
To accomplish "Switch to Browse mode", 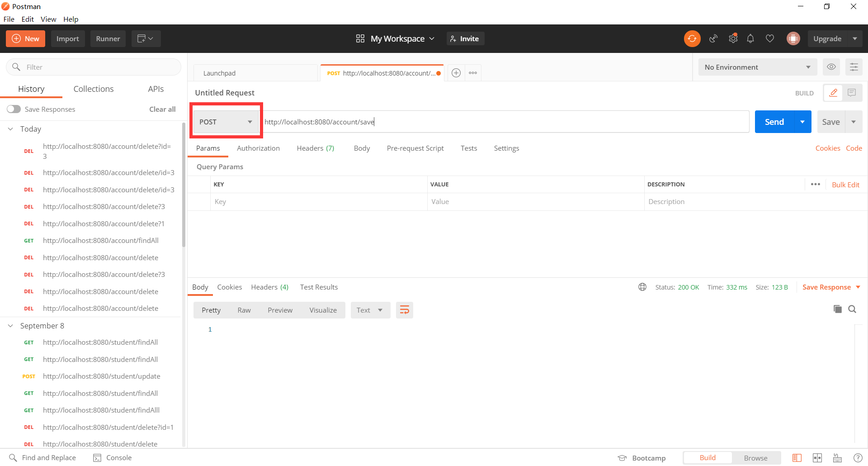I will coord(756,458).
